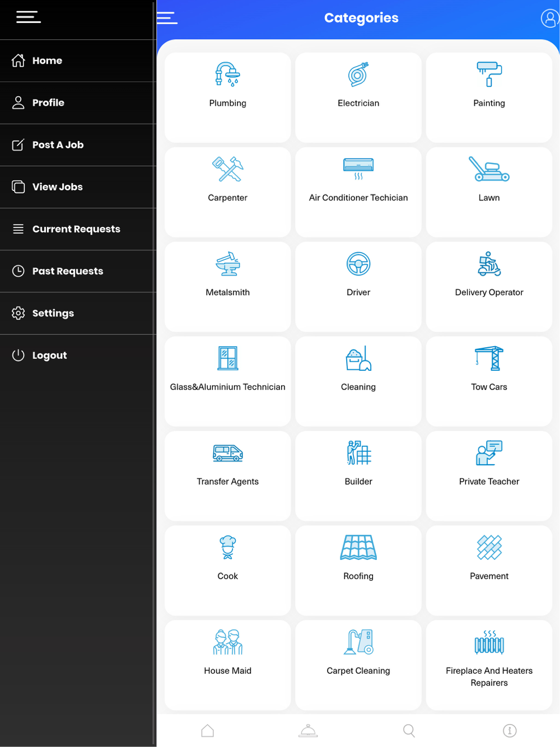
Task: Go to Home in the side menu
Action: pos(78,60)
